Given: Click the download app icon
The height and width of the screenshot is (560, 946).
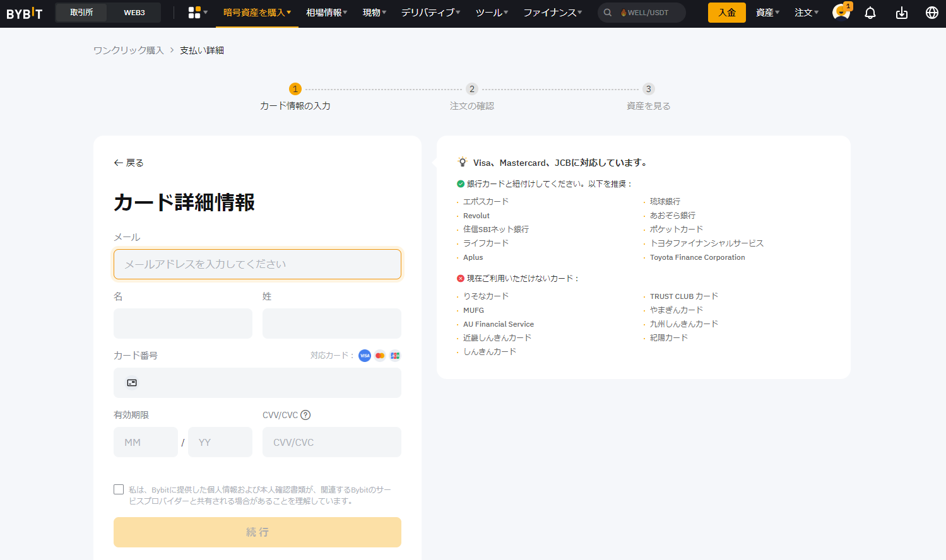Looking at the screenshot, I should pos(902,13).
